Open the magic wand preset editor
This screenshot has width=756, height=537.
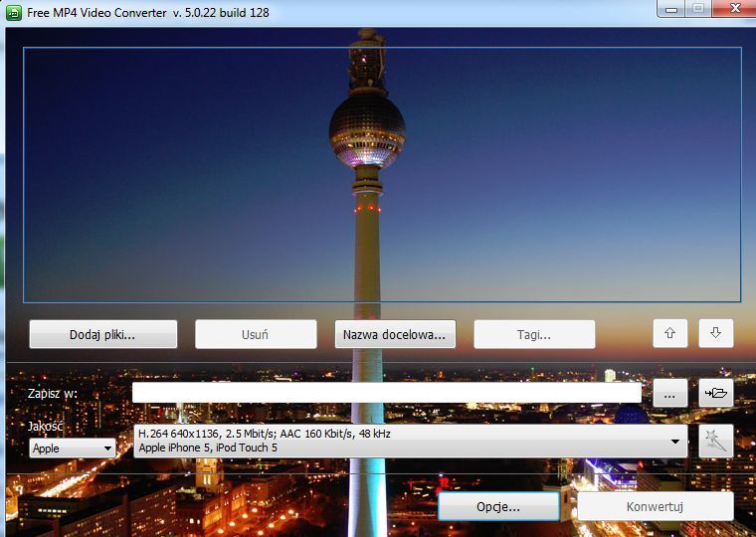(716, 441)
